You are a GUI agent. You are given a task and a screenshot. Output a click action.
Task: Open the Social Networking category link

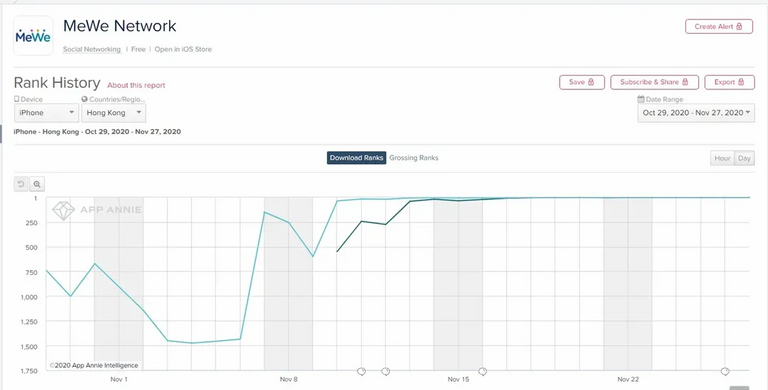click(x=92, y=49)
